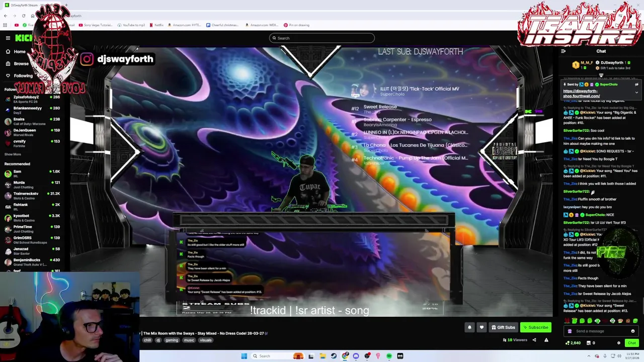
Task: Expand the pinned message chevron
Action: point(636,93)
